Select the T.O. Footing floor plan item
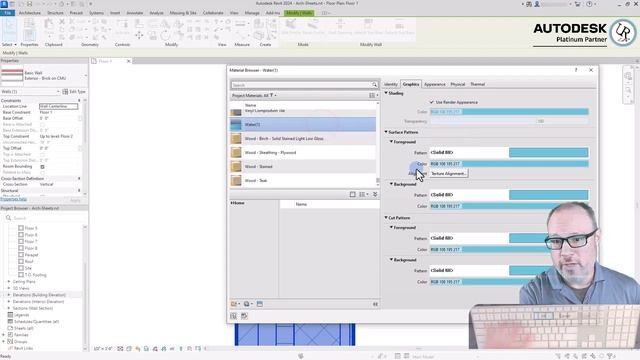 point(36,275)
